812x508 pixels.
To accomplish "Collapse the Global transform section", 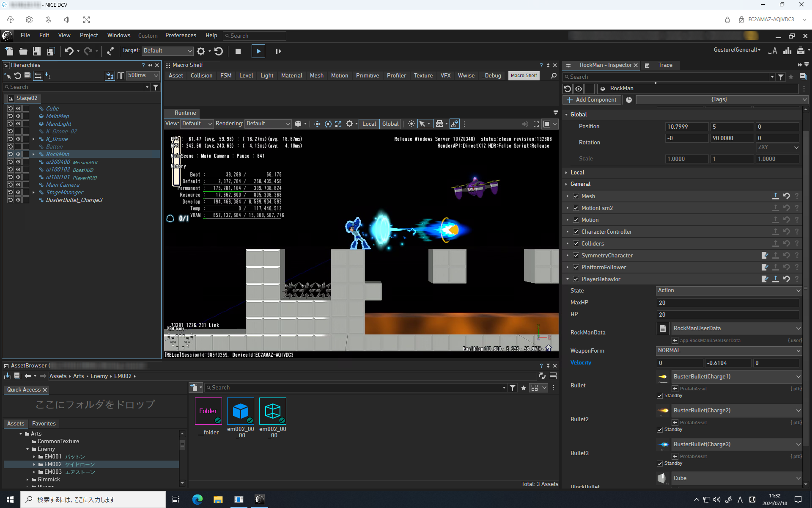I will 567,115.
